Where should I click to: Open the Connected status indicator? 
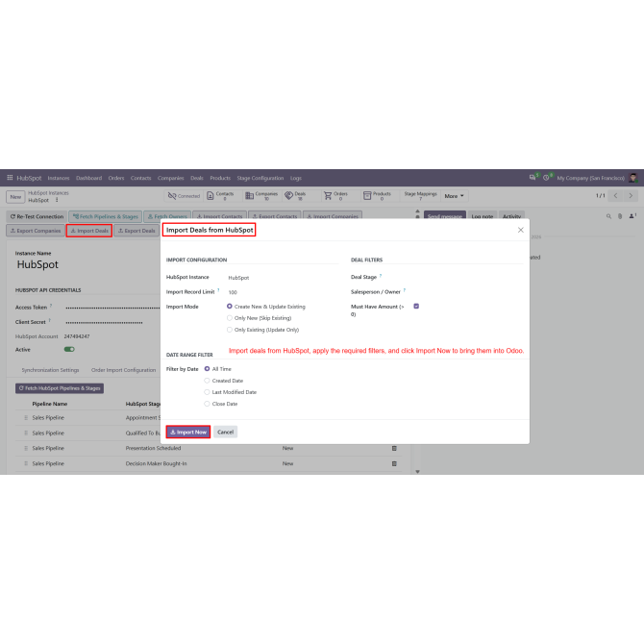pyautogui.click(x=184, y=196)
